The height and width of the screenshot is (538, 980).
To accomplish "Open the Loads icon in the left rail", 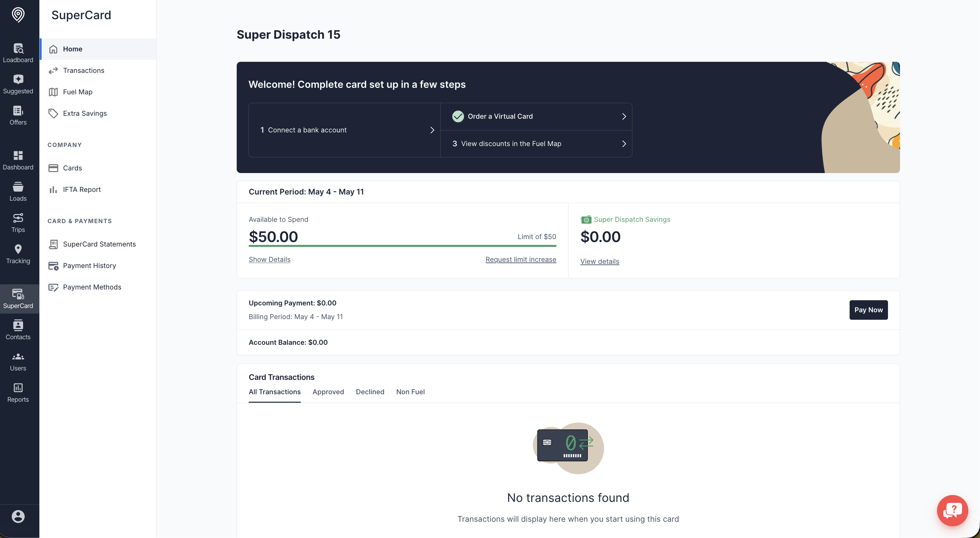I will (x=18, y=186).
